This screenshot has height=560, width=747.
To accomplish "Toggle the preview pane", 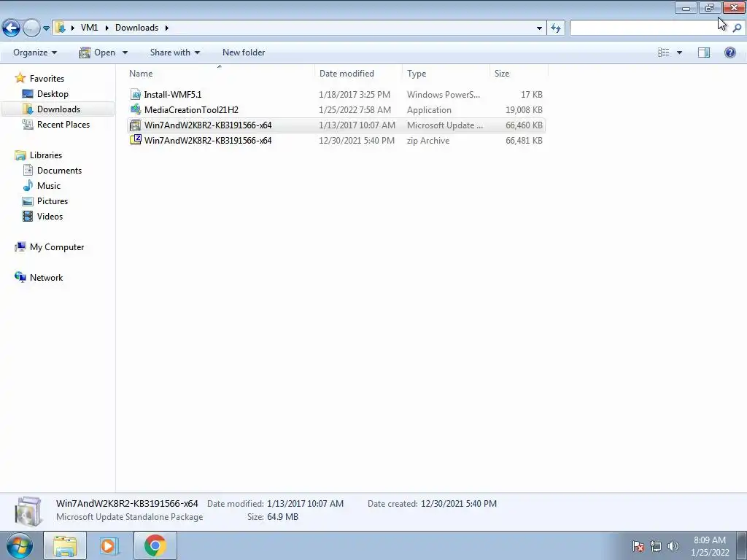I will pyautogui.click(x=704, y=52).
